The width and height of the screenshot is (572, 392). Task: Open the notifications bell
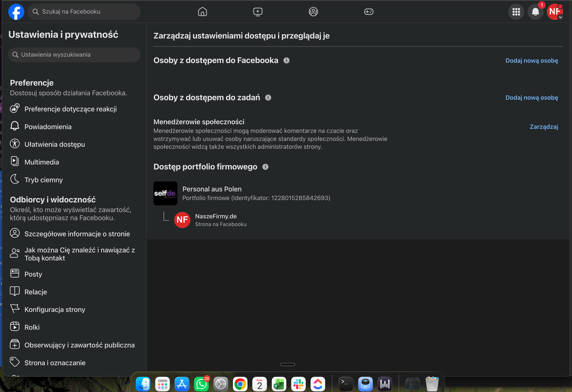click(x=535, y=12)
